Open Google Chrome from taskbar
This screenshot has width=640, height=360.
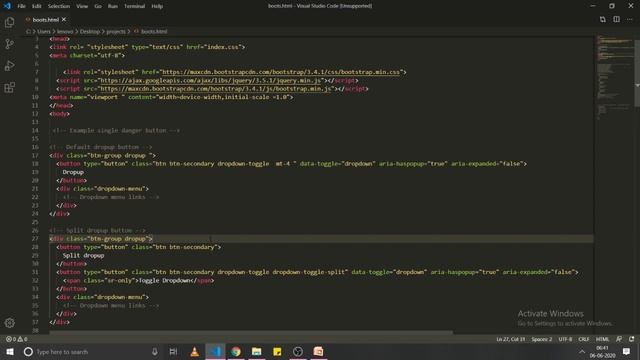pos(236,351)
